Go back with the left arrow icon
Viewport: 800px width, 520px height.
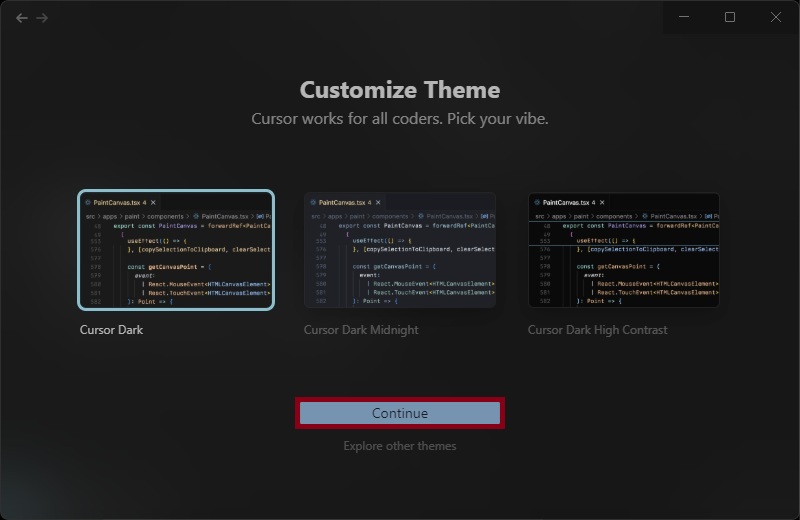click(x=21, y=18)
